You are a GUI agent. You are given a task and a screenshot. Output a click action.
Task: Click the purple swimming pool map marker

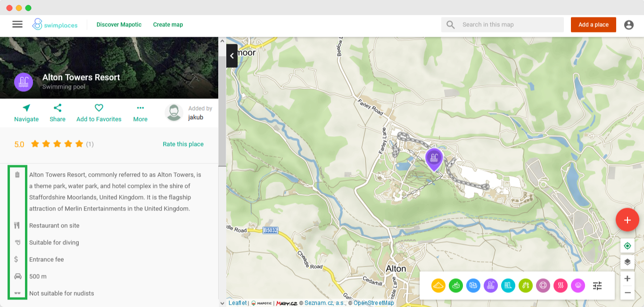coord(434,159)
